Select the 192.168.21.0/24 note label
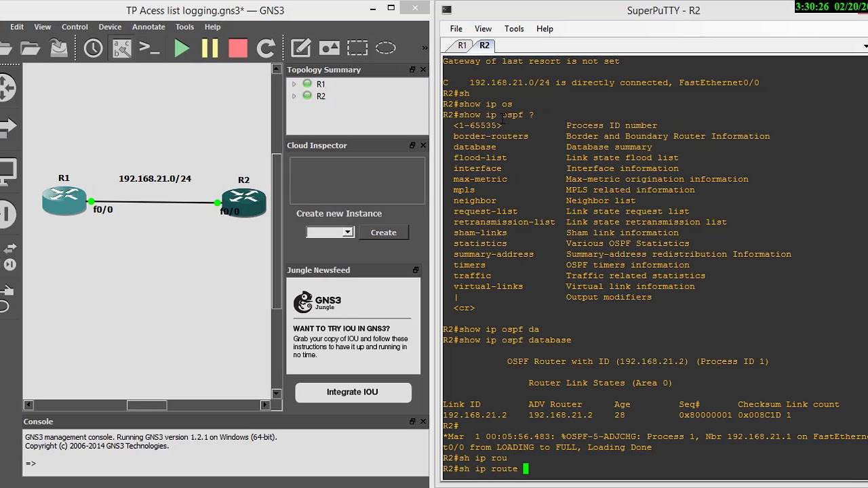 pyautogui.click(x=155, y=179)
